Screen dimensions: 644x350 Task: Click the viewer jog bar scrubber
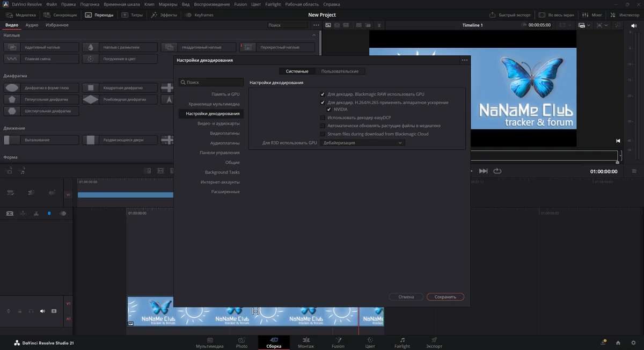coord(544,156)
